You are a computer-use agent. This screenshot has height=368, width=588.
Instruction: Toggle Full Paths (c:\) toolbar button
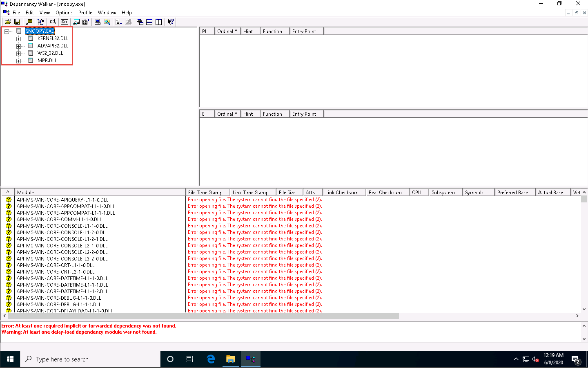[x=53, y=22]
